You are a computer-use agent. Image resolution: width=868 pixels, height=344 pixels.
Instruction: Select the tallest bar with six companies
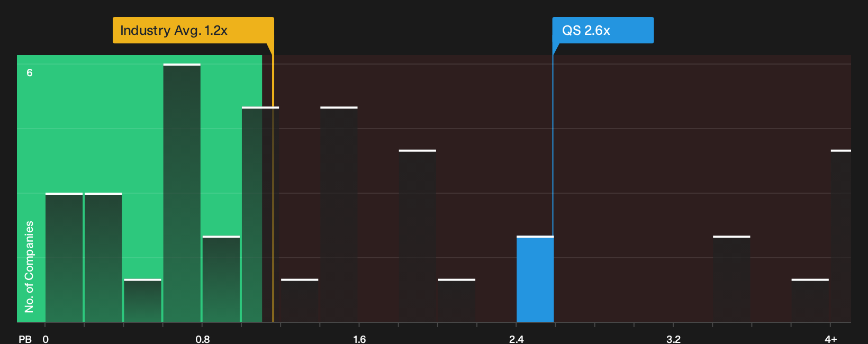(x=182, y=193)
